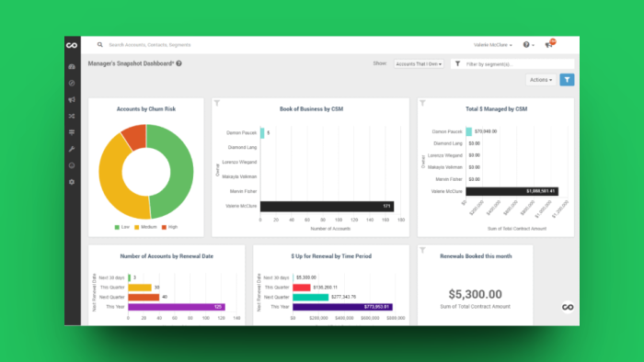Image resolution: width=644 pixels, height=362 pixels.
Task: Click the Search Accounts, Contacts, Segments field
Action: [x=149, y=45]
